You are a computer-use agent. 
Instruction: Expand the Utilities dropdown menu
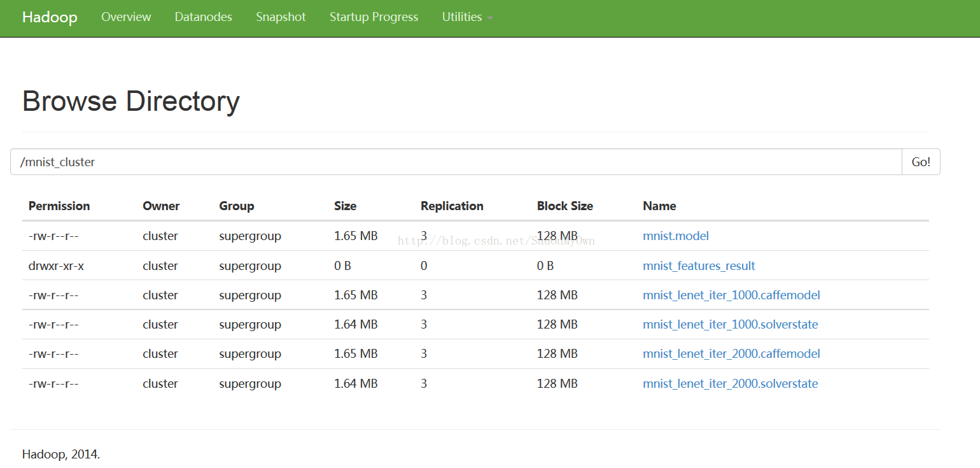click(x=467, y=17)
